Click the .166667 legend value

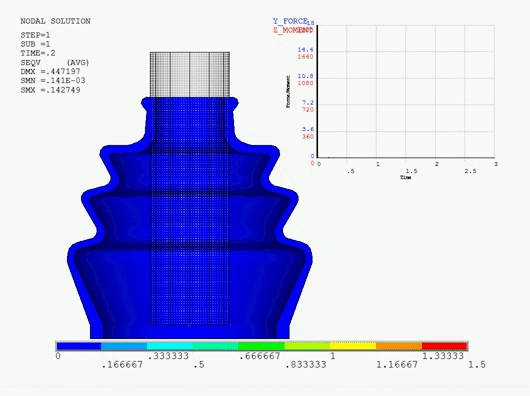122,365
